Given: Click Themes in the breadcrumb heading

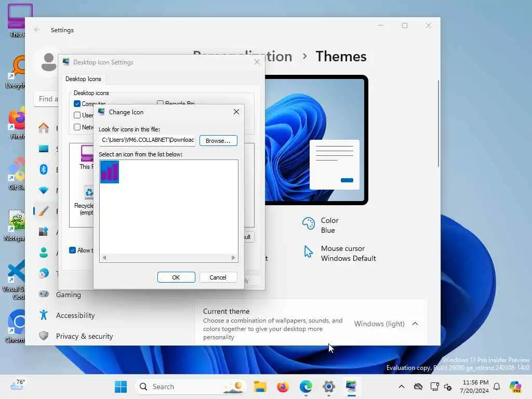Looking at the screenshot, I should click(x=341, y=56).
